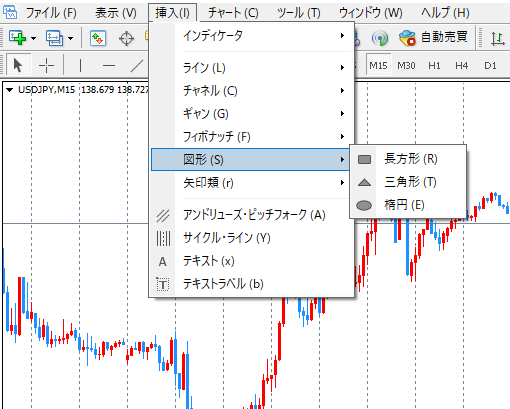Select the crosshair target icon in top toolbar
Viewport: 510px width, 409px height.
point(127,39)
